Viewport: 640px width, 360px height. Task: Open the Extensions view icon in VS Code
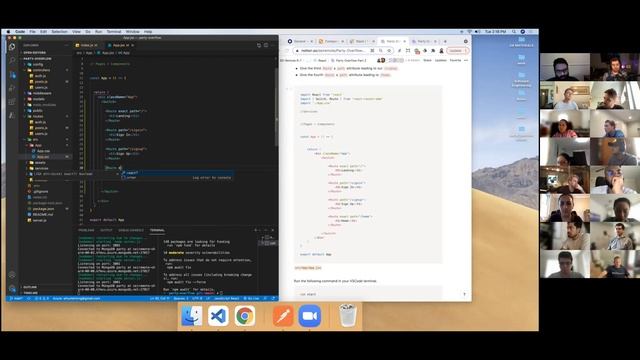[12, 102]
